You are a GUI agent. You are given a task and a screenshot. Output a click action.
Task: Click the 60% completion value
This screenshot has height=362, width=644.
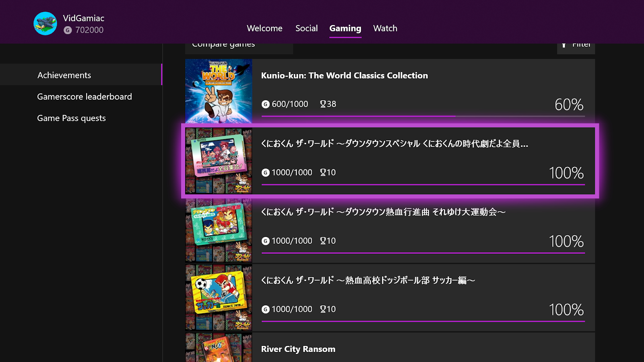pyautogui.click(x=569, y=105)
